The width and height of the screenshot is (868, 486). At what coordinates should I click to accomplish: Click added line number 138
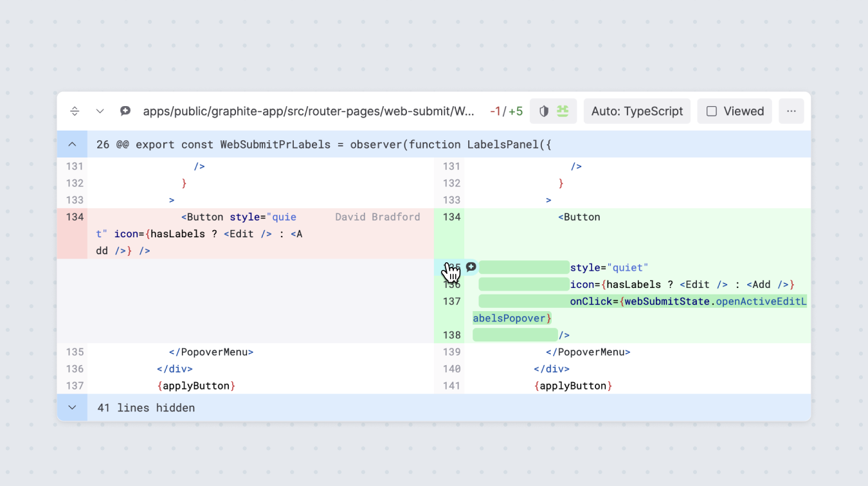pyautogui.click(x=451, y=335)
